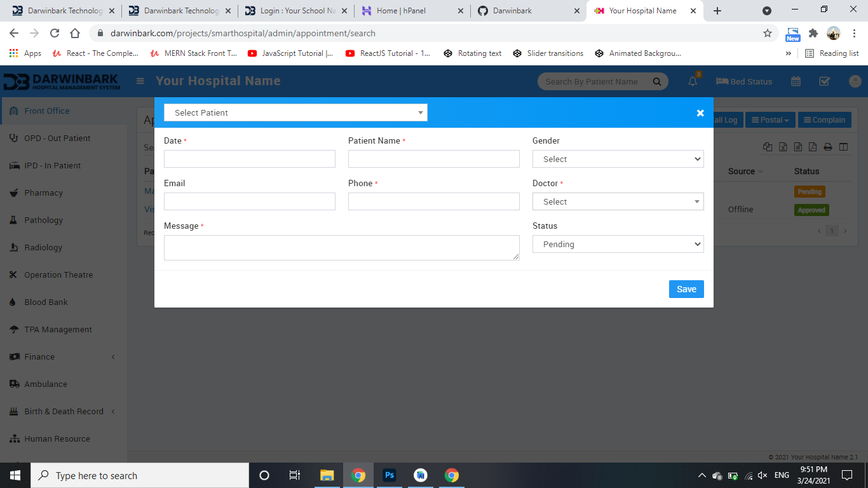Click the Message text area
The height and width of the screenshot is (488, 868).
tap(341, 248)
